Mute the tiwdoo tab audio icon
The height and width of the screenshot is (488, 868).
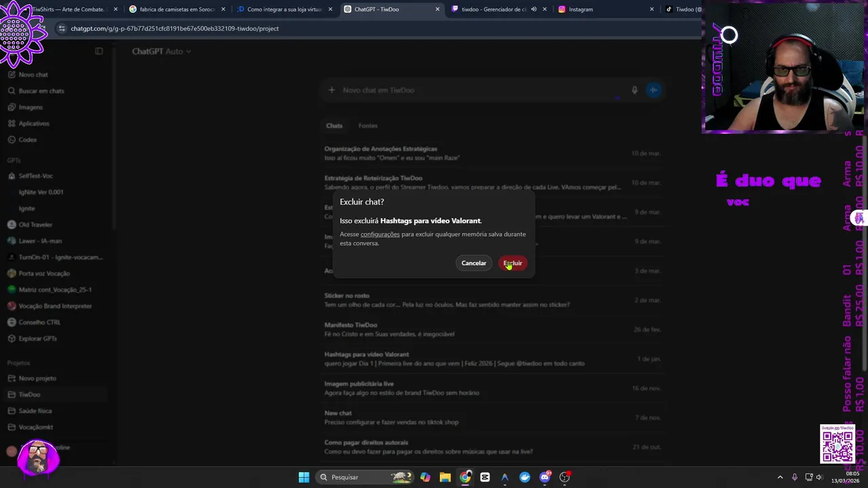coord(534,9)
